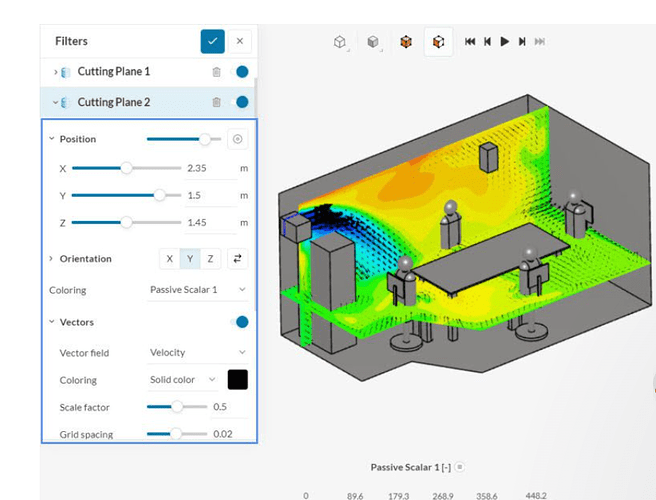Delete Cutting Plane 2
The width and height of the screenshot is (656, 500).
tap(216, 102)
